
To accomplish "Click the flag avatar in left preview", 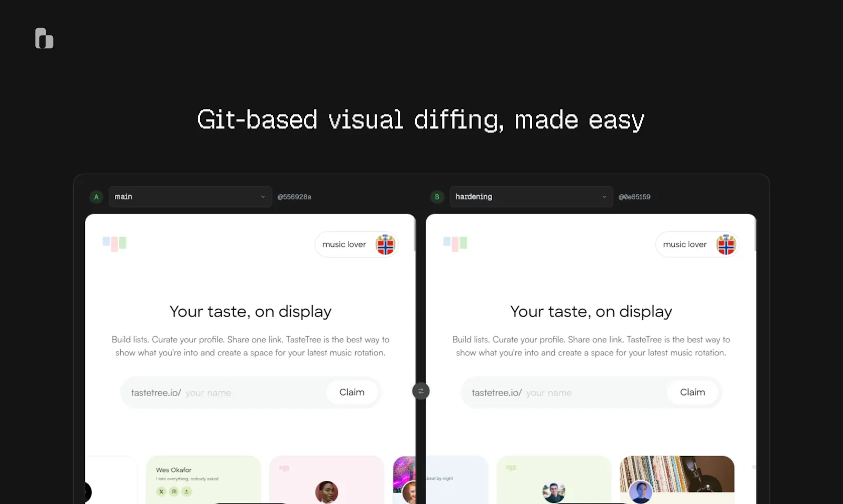I will pos(385,244).
